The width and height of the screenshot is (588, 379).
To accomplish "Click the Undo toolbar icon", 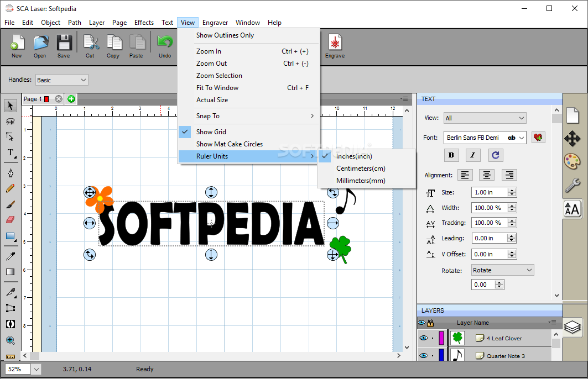I will (x=165, y=46).
